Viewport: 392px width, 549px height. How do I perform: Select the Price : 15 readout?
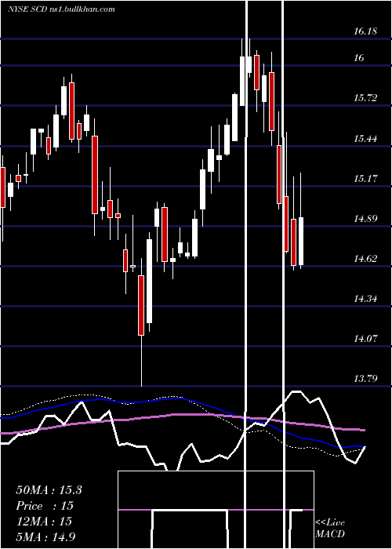(45, 506)
